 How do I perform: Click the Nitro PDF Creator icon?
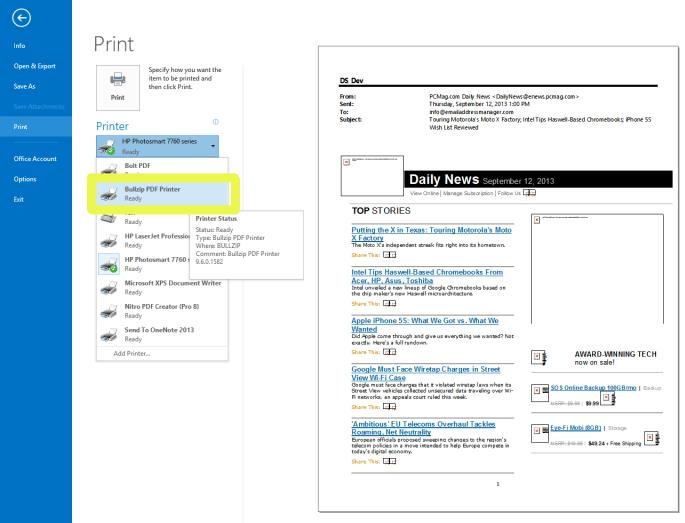109,311
